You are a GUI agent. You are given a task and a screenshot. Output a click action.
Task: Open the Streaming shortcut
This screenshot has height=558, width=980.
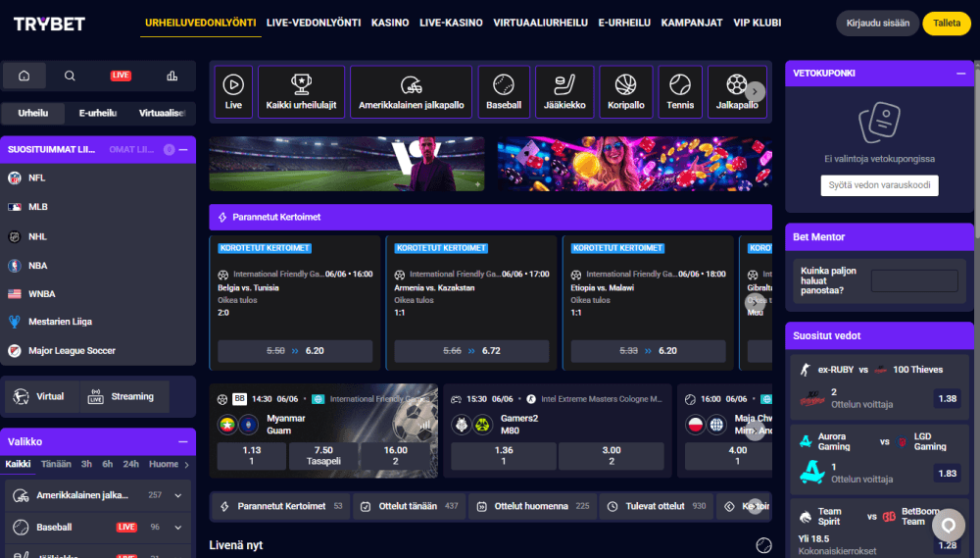124,396
